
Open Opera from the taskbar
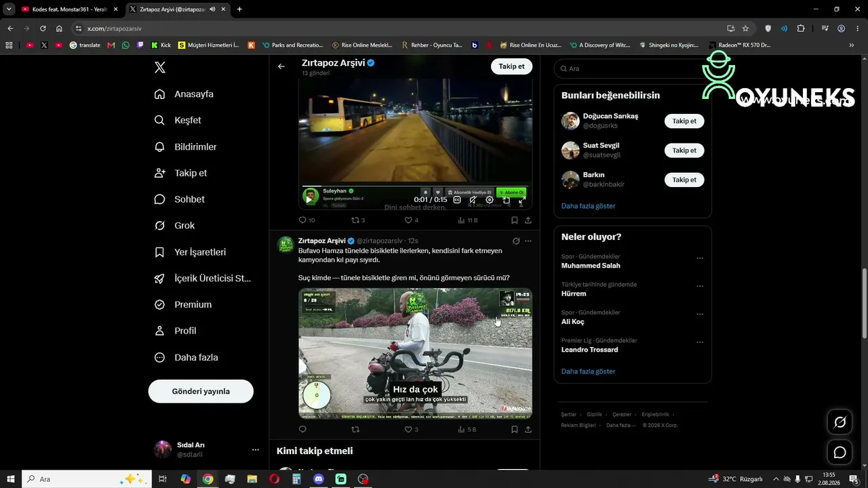coord(274,479)
